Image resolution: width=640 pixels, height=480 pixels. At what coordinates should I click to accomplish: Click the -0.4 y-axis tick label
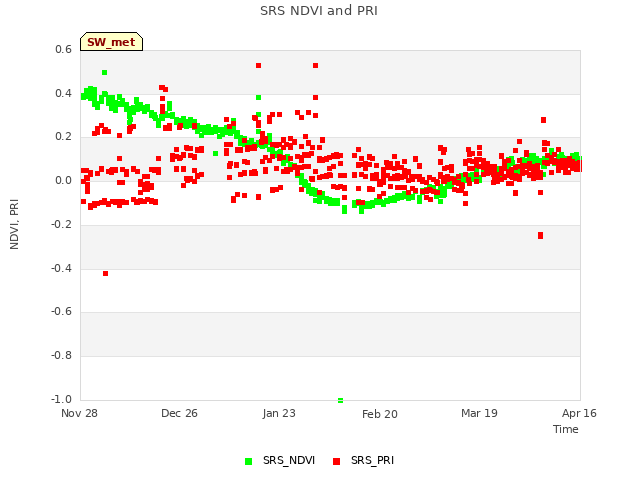point(61,268)
